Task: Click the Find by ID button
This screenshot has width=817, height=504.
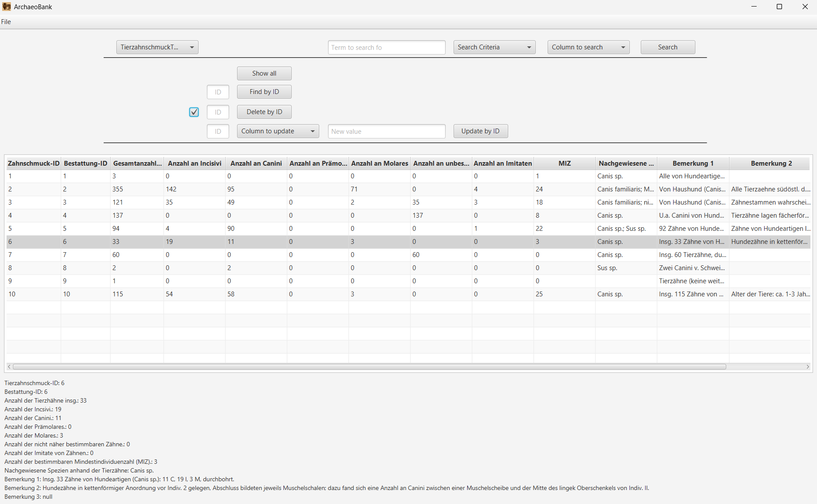Action: tap(264, 92)
